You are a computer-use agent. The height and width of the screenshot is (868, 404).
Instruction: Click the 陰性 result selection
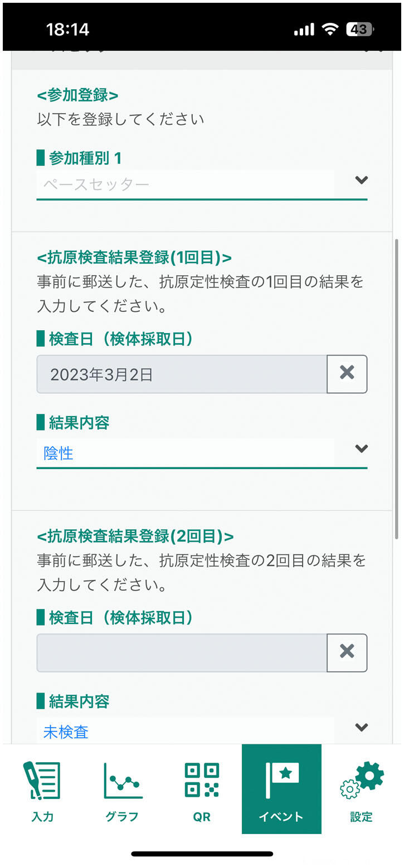pyautogui.click(x=185, y=453)
